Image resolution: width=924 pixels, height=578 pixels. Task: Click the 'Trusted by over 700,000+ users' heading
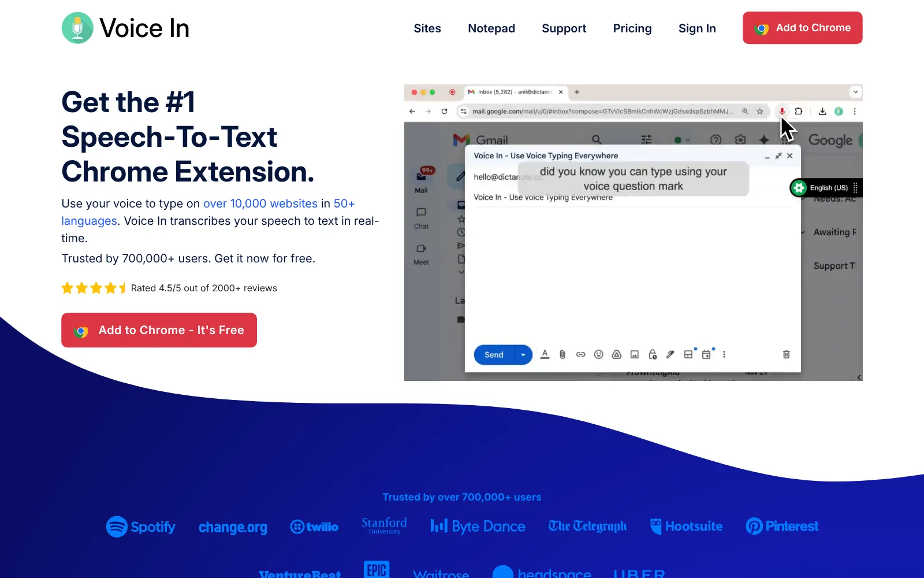click(x=462, y=497)
